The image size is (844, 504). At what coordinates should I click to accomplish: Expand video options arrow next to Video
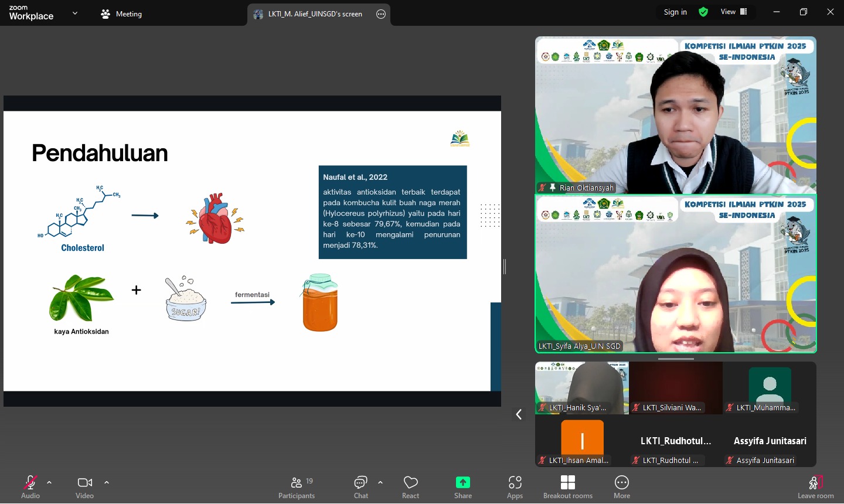point(107,482)
